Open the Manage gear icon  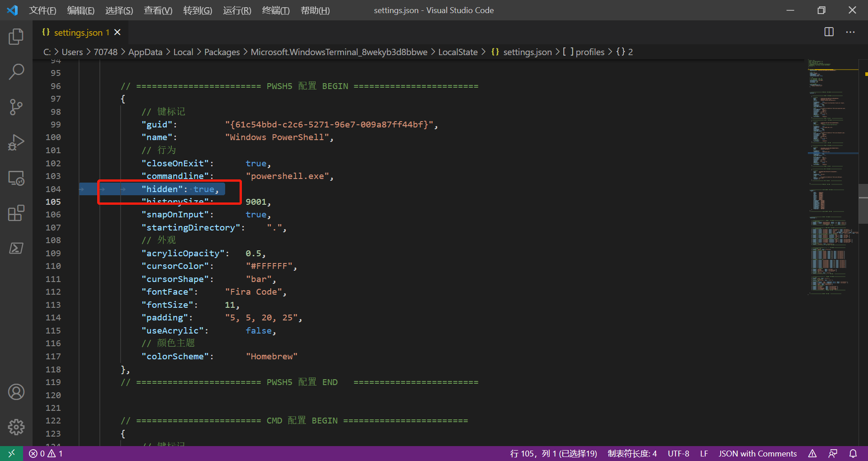(x=16, y=427)
